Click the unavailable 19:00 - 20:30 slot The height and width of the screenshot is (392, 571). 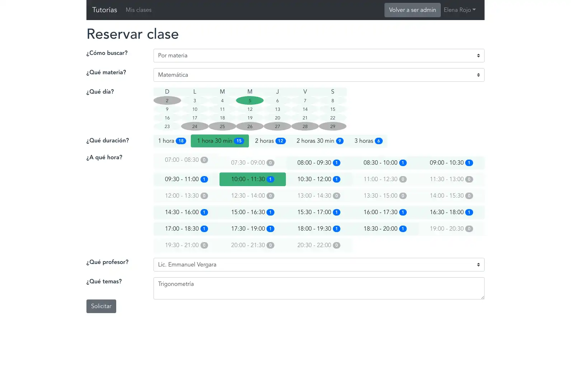(x=452, y=229)
